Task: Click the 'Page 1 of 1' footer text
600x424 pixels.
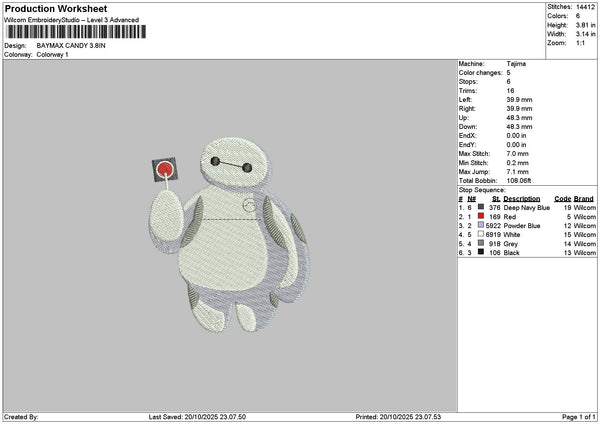Action: point(579,417)
